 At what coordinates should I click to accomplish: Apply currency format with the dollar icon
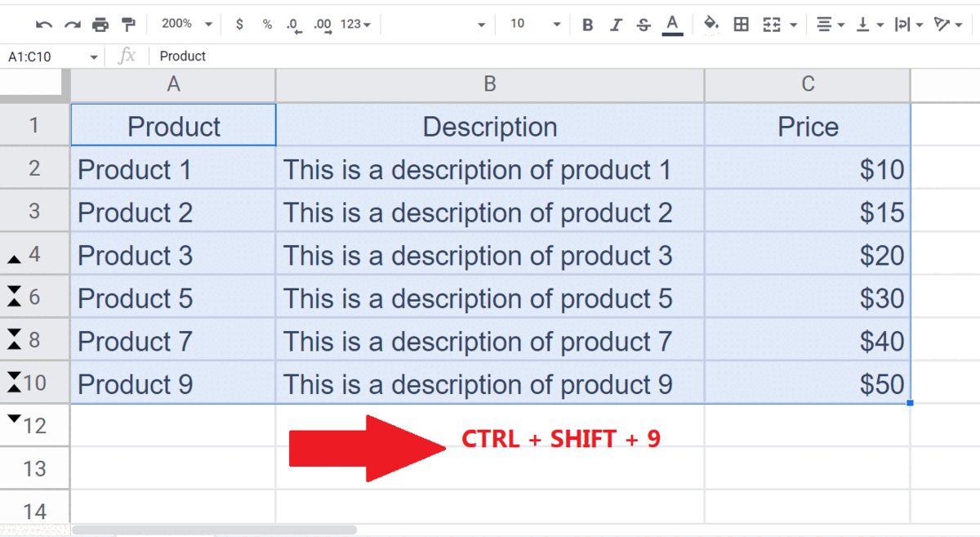click(238, 25)
